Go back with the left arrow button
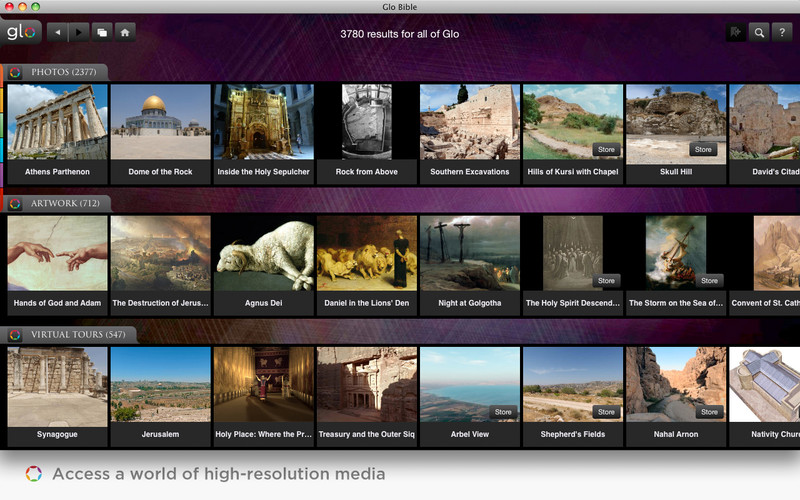 click(x=58, y=32)
